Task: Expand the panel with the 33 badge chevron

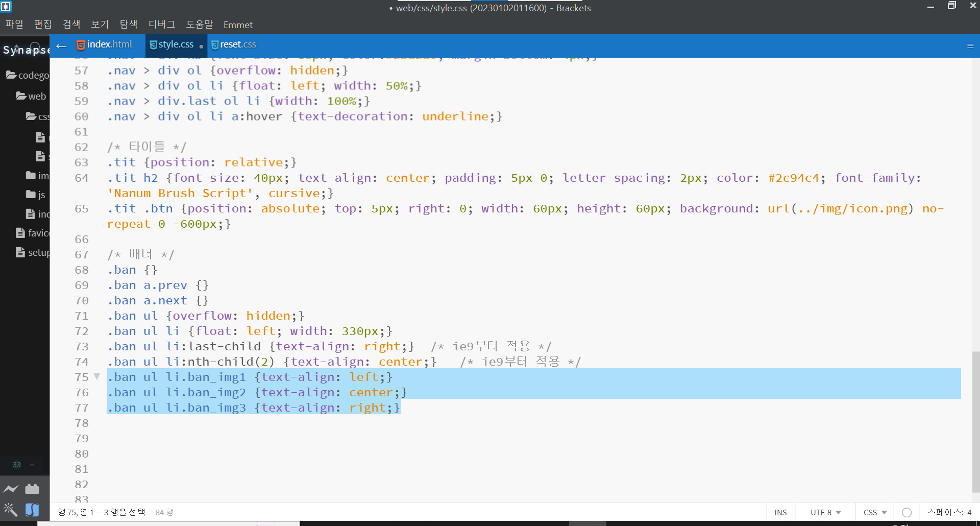Action: [x=32, y=465]
